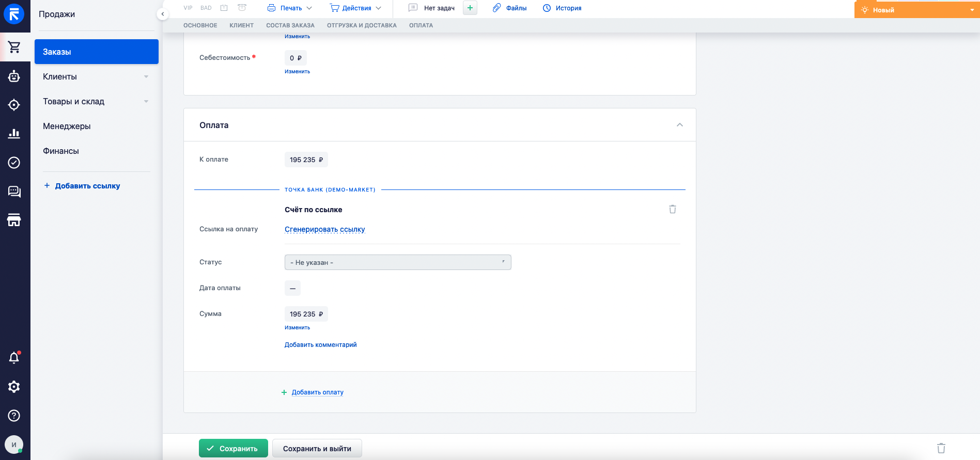Open the store front icon in sidebar
Screen dimensions: 980x460
click(x=14, y=220)
